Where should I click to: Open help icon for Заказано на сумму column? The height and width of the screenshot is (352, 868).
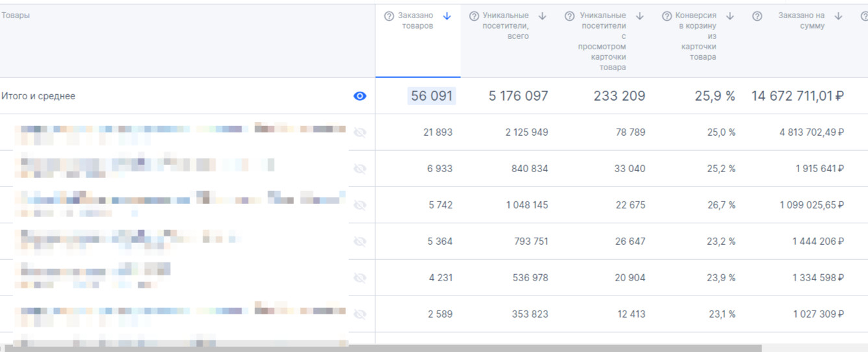click(757, 16)
